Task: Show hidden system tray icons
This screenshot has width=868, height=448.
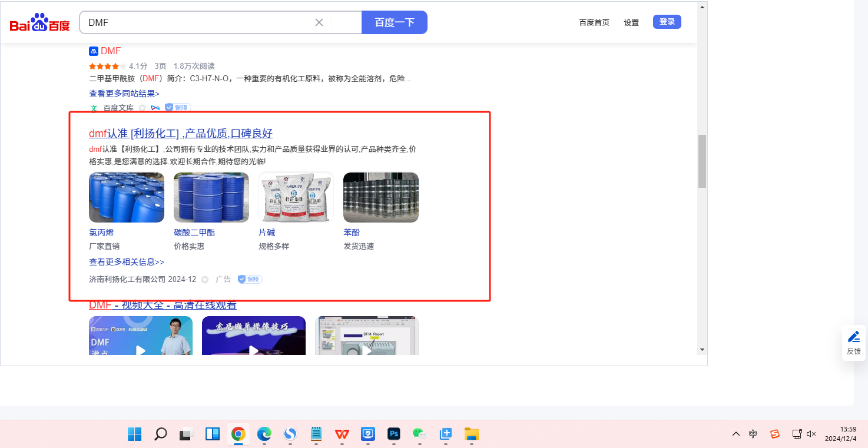Action: (x=736, y=434)
